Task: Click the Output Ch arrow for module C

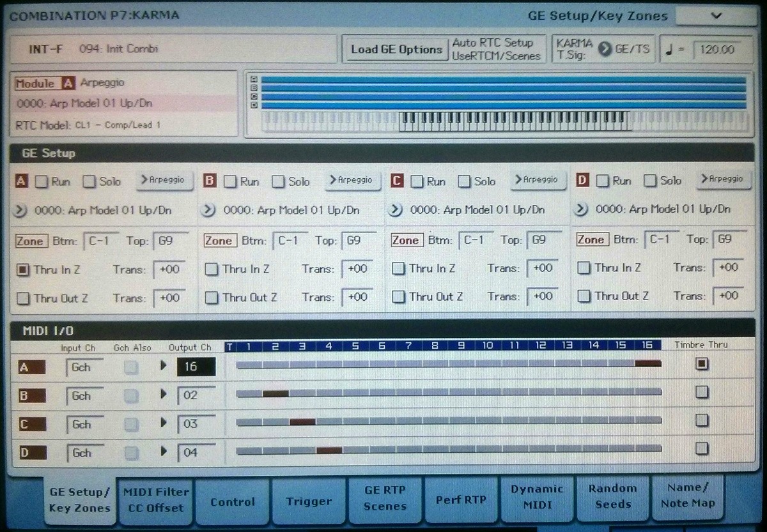Action: [164, 423]
